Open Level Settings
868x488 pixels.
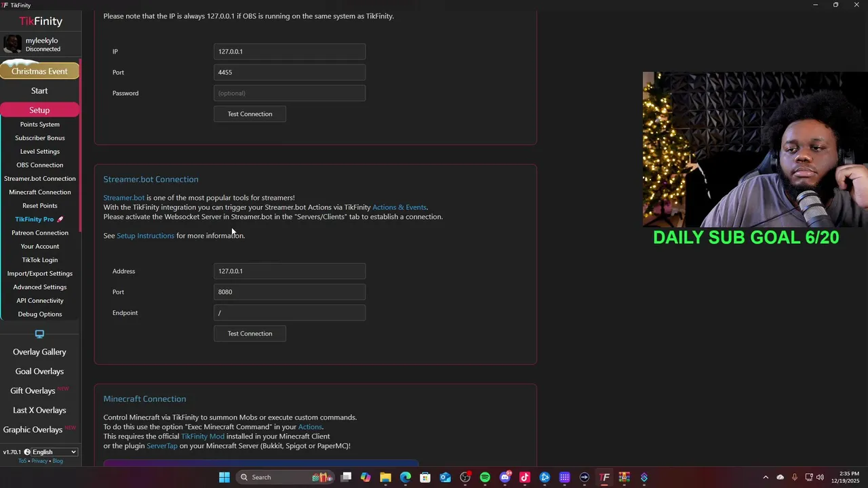click(39, 151)
